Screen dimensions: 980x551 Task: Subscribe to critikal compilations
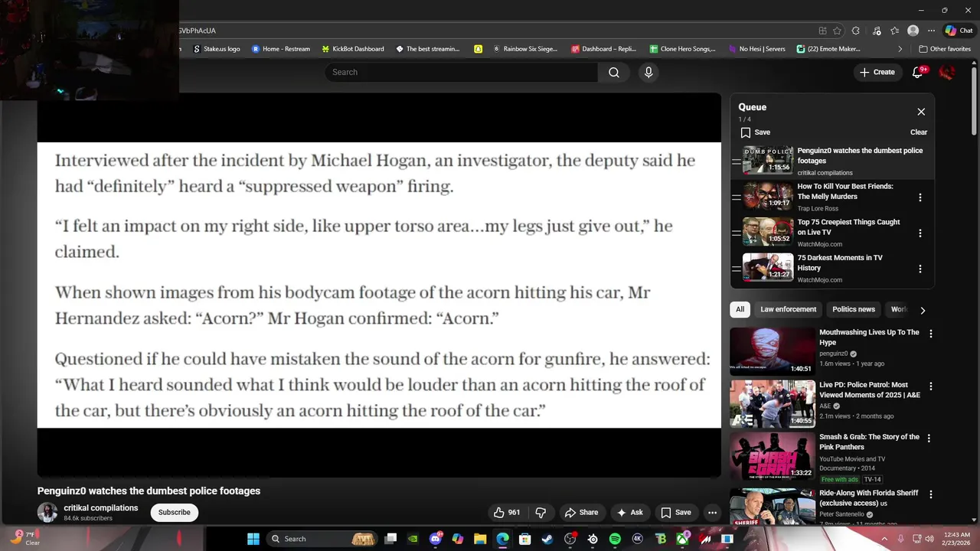pos(175,513)
